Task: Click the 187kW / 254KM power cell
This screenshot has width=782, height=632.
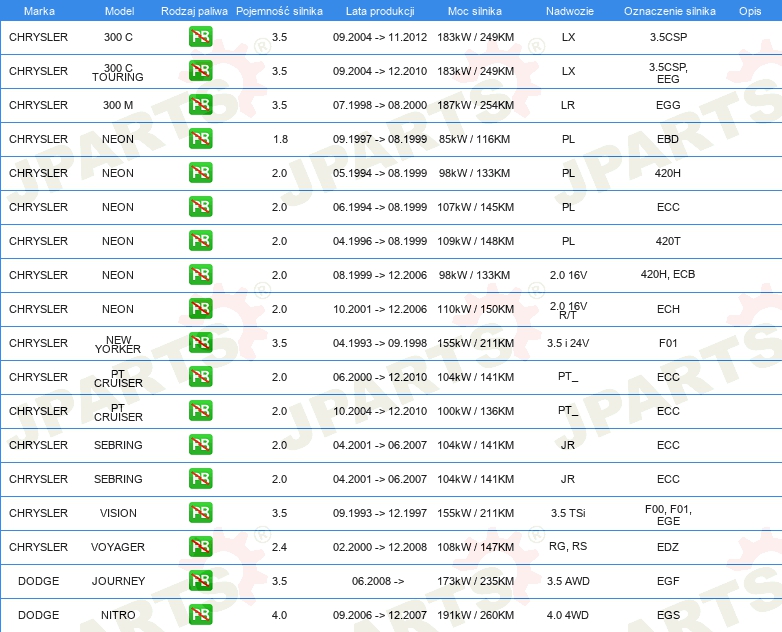Action: tap(475, 105)
